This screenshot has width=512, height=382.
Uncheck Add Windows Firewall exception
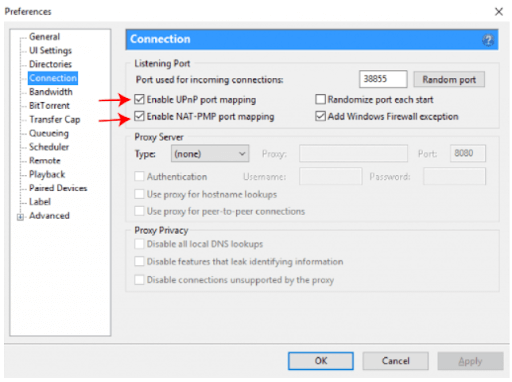320,116
